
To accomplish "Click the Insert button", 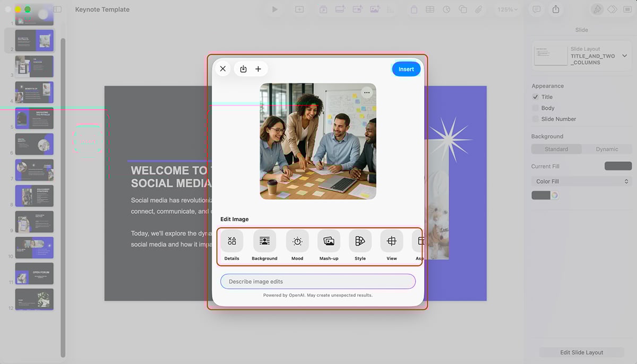I will (x=406, y=68).
